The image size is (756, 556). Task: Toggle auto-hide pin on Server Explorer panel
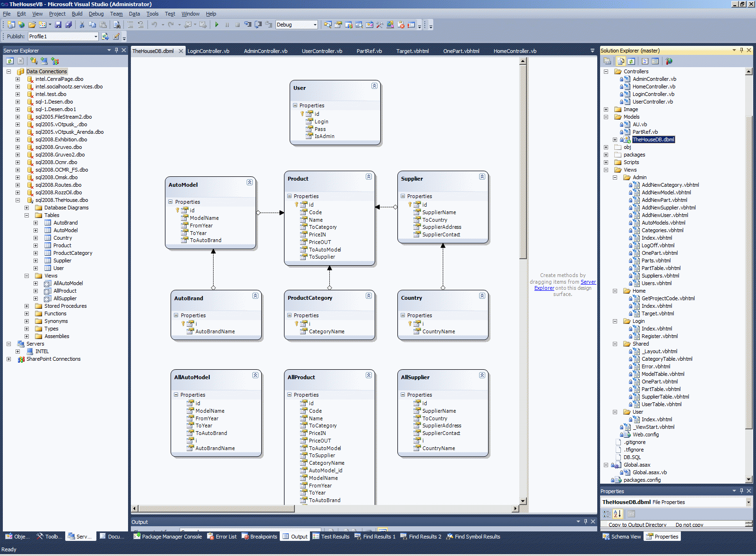(x=116, y=50)
